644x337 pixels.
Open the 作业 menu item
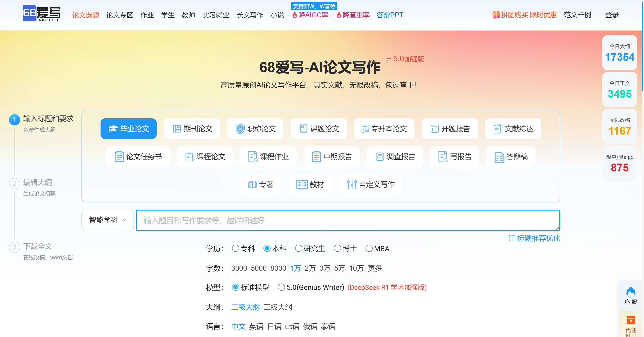[147, 15]
